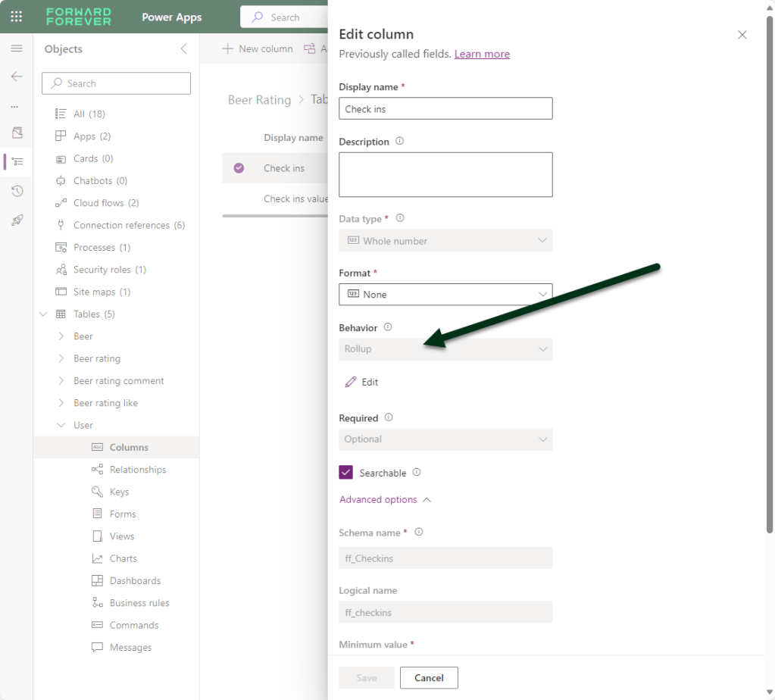Open the History icon in left rail
This screenshot has width=775, height=700.
[17, 191]
